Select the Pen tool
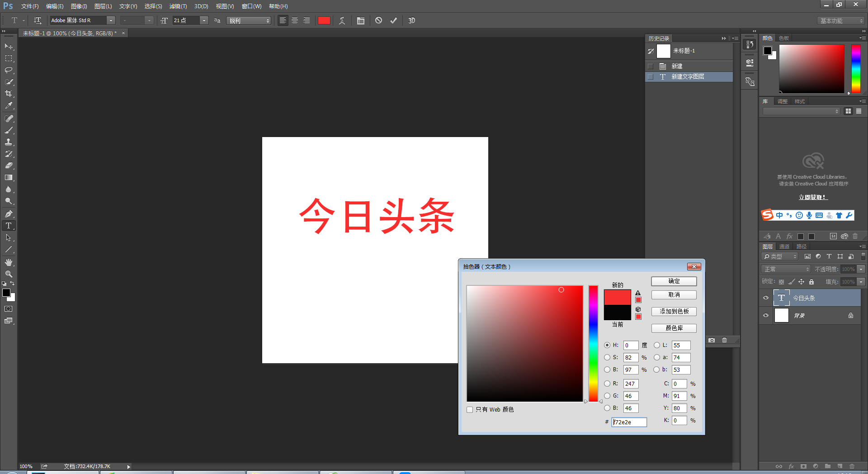 (9, 214)
